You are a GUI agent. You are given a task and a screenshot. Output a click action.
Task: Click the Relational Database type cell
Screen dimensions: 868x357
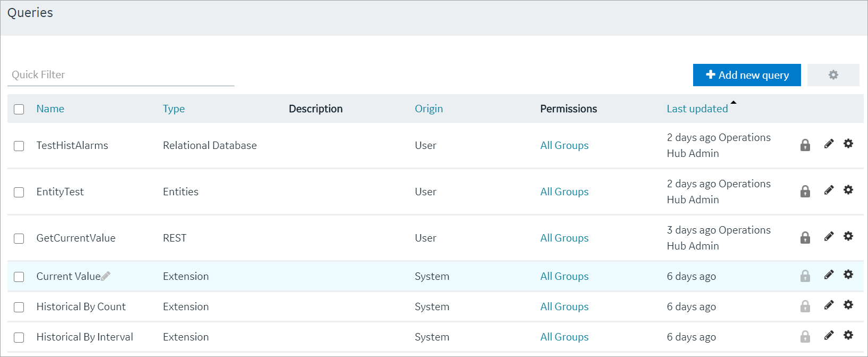pos(210,145)
